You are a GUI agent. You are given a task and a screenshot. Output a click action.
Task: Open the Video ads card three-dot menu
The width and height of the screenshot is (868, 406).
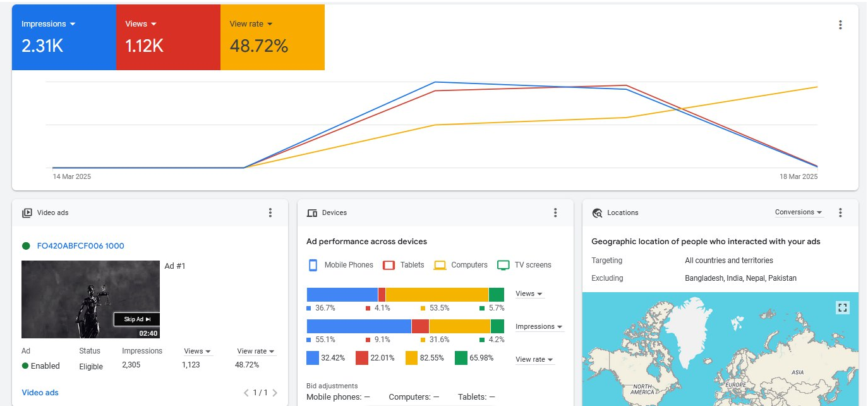coord(270,212)
